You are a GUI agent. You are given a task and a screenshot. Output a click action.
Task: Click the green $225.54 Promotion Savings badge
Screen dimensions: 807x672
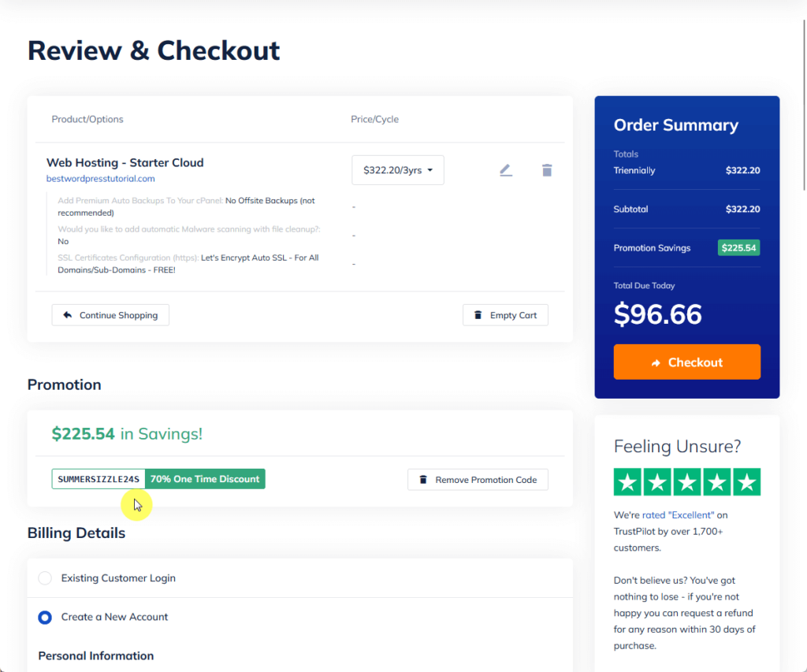click(738, 248)
